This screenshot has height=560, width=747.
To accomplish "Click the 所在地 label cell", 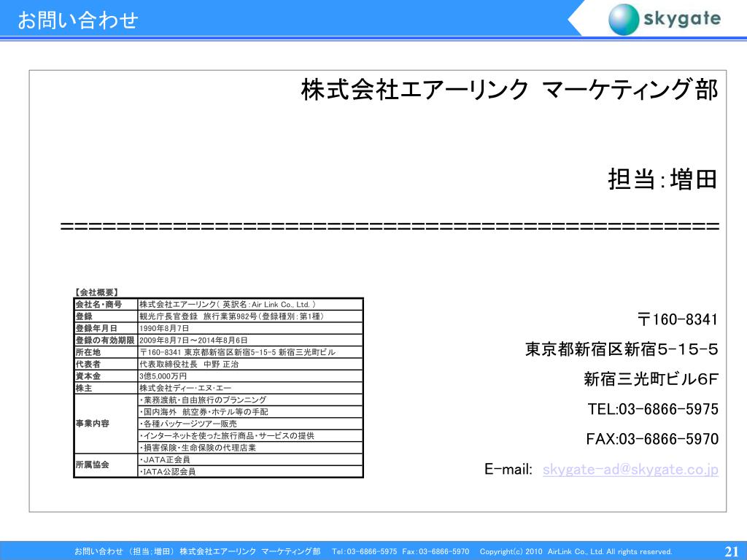I will [x=107, y=352].
